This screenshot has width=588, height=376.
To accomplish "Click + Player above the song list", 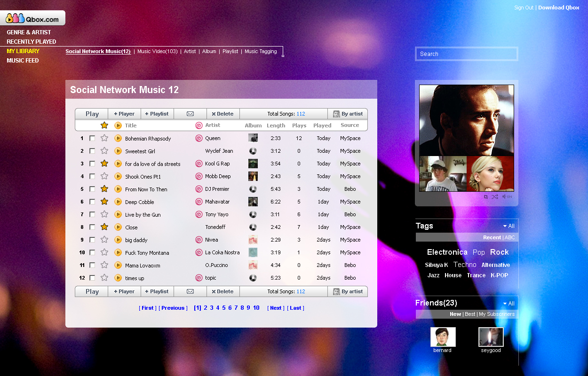I will [124, 114].
